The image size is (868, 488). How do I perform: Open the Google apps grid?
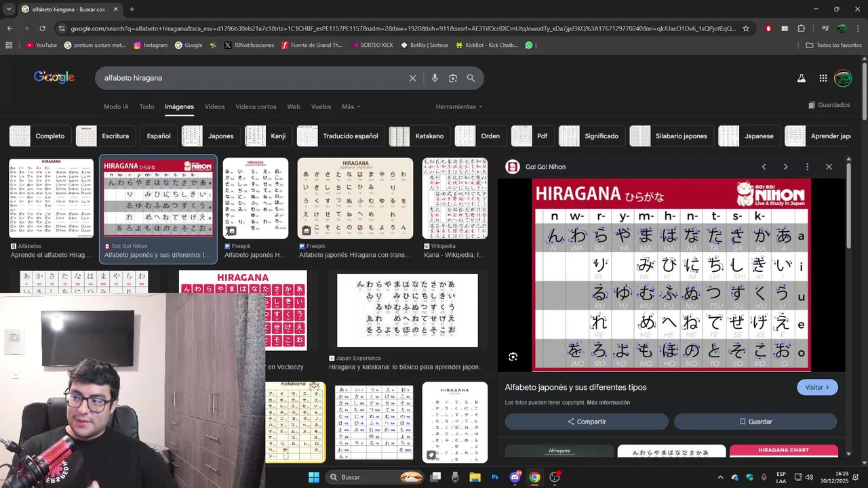point(823,78)
